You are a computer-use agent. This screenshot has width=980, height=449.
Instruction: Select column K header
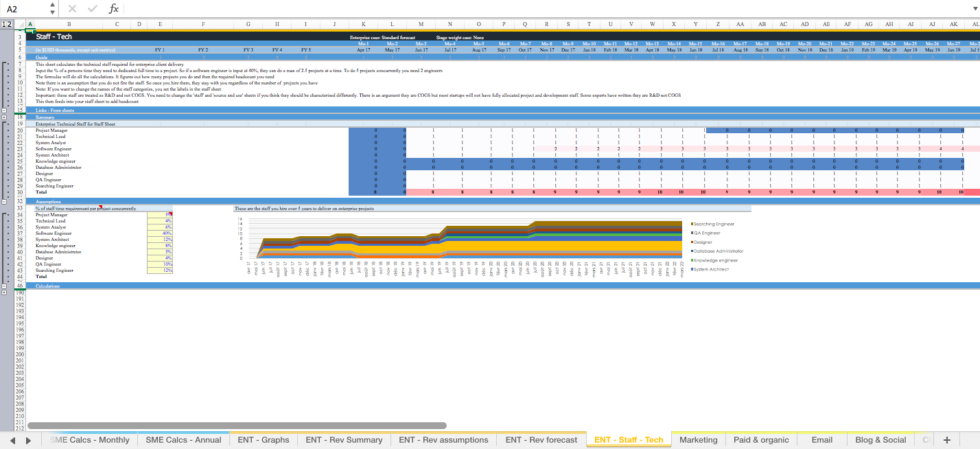click(x=363, y=24)
